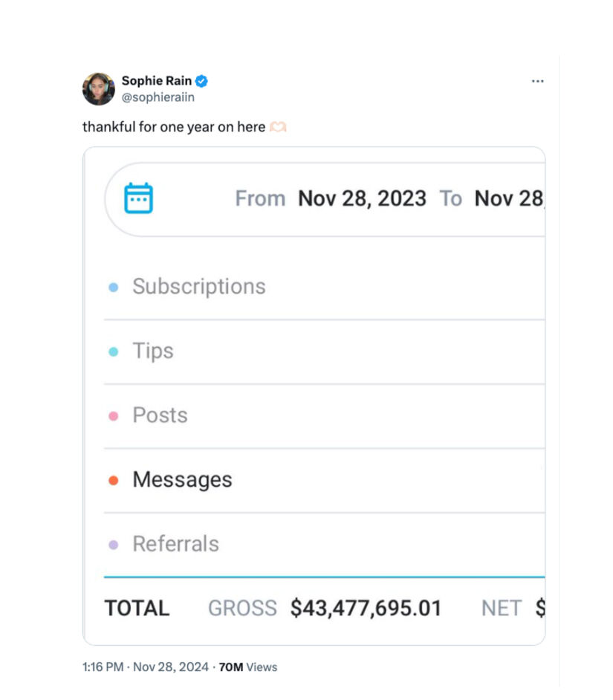613x700 pixels.
Task: Click the Sophie Rain display name
Action: point(156,82)
